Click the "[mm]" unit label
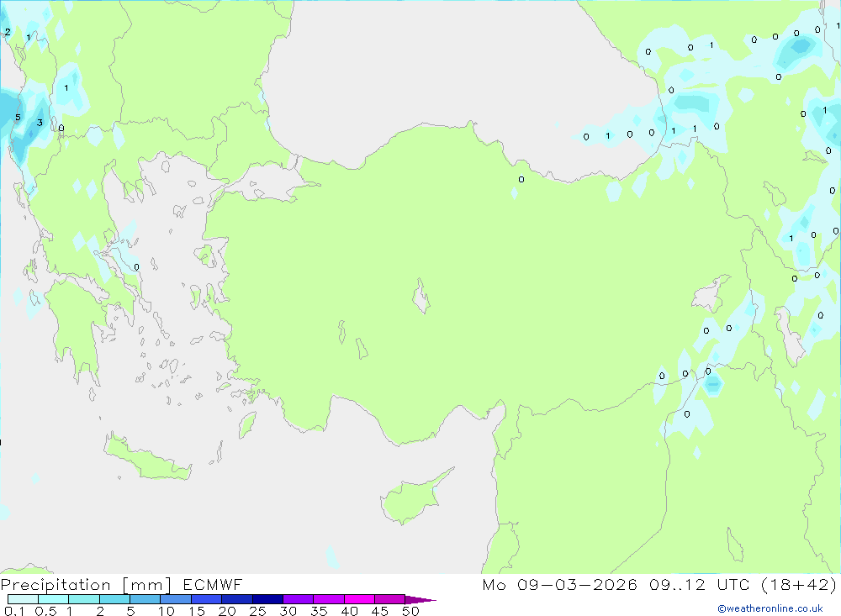 click(x=147, y=585)
